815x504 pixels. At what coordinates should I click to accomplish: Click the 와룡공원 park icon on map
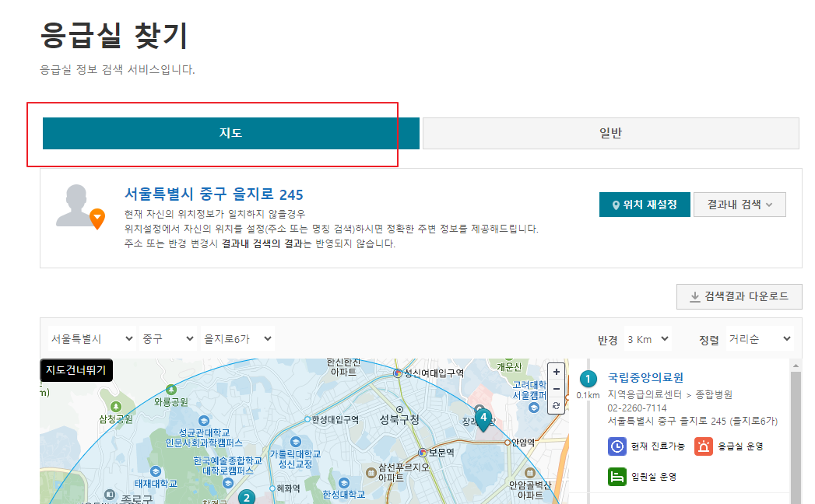pyautogui.click(x=171, y=390)
